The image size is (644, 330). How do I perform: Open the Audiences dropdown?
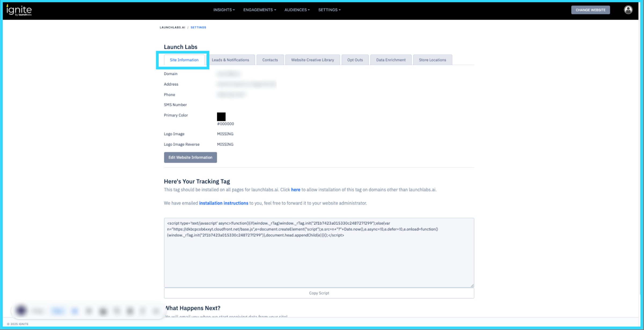click(297, 10)
